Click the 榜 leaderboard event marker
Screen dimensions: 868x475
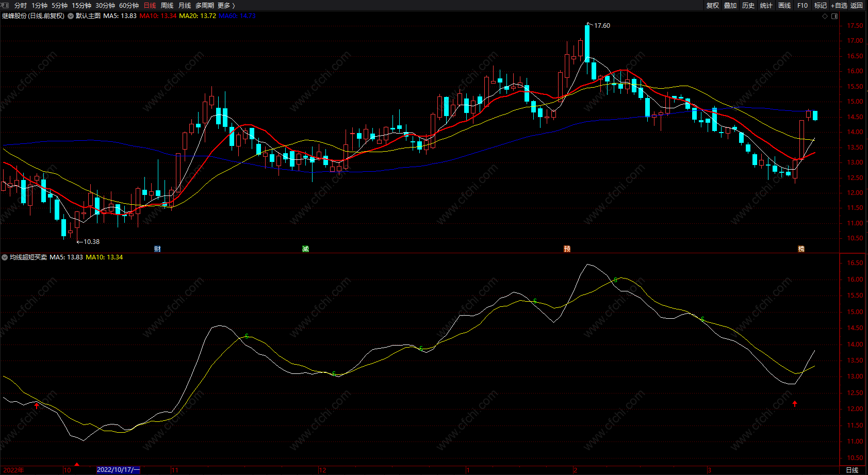click(x=801, y=249)
